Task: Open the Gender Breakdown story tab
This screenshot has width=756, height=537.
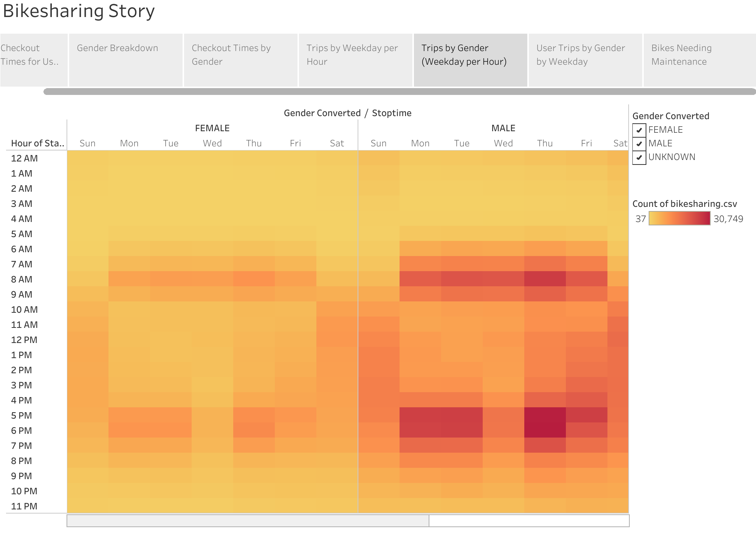Action: 125,60
